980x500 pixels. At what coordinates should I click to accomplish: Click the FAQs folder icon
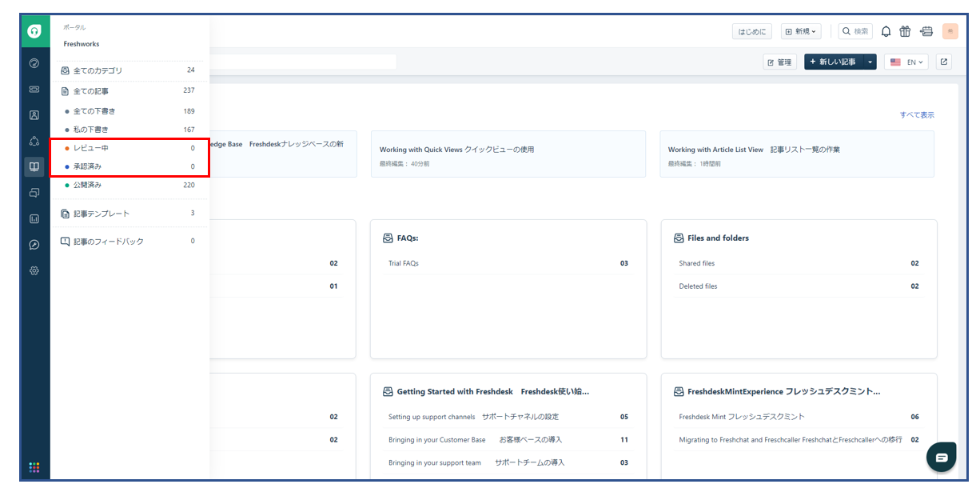click(x=388, y=238)
